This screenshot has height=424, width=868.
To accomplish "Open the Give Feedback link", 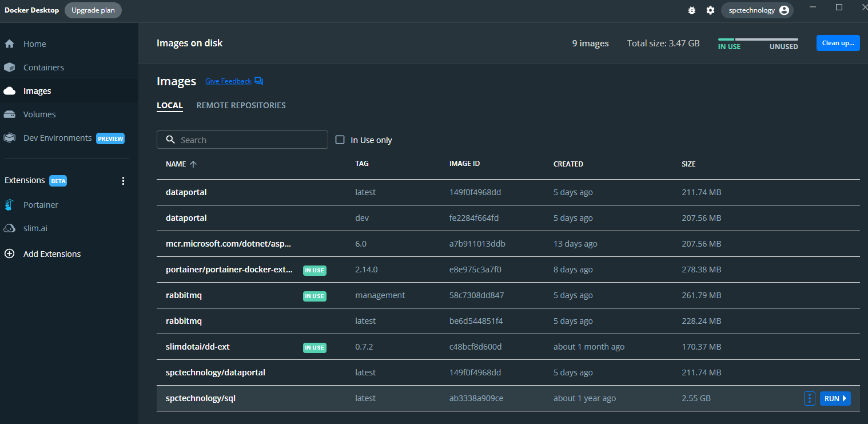I will [228, 81].
